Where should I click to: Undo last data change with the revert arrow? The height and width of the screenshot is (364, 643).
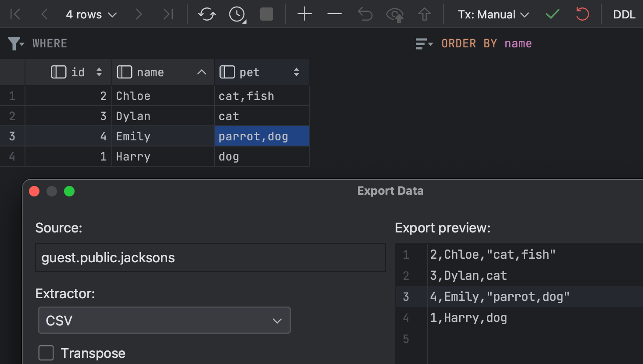tap(365, 14)
